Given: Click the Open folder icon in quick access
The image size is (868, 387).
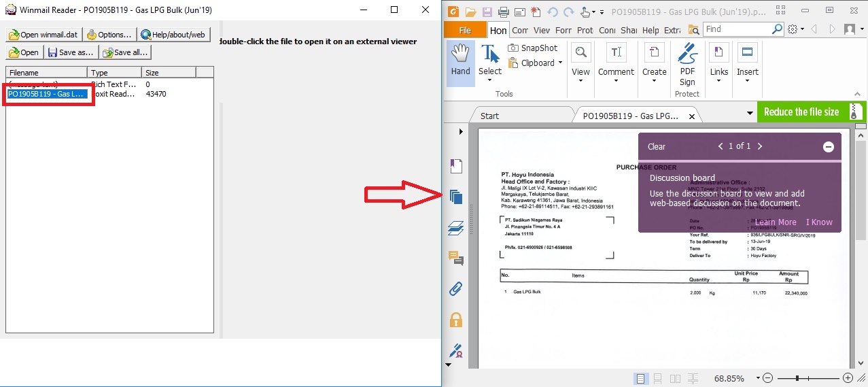Looking at the screenshot, I should 470,12.
